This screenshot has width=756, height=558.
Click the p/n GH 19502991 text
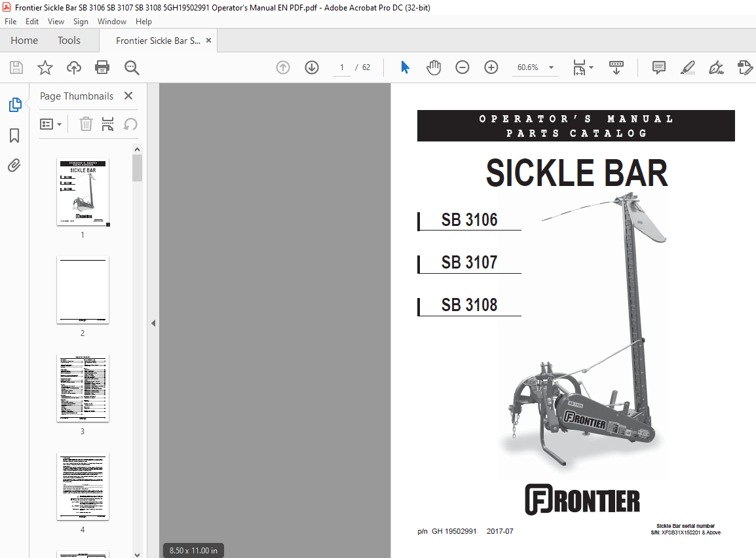[447, 531]
